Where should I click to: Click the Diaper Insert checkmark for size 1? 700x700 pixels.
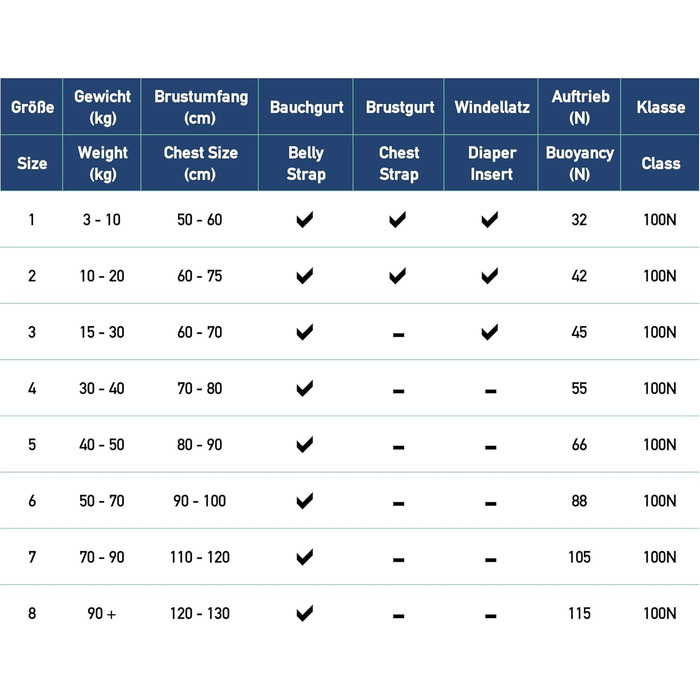coord(490,220)
